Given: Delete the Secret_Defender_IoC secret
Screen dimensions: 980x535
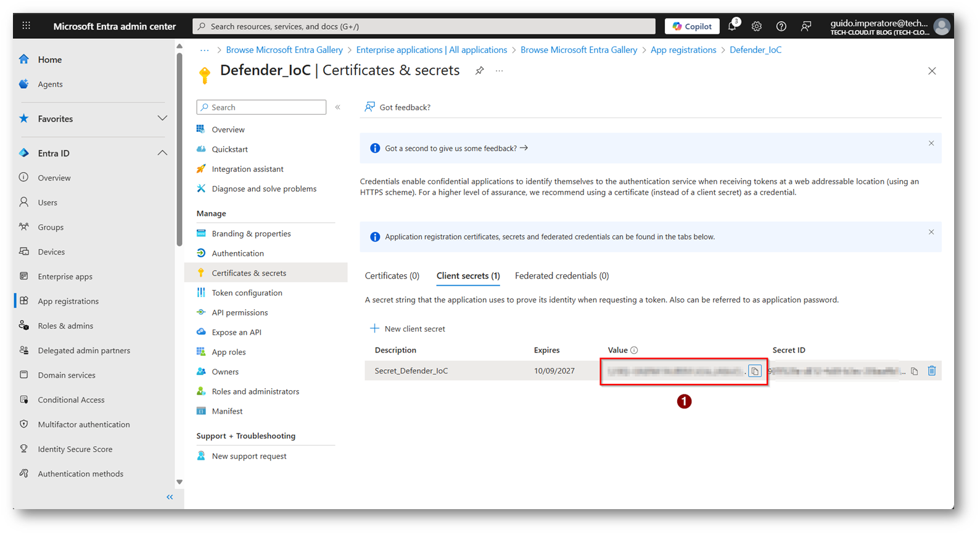Looking at the screenshot, I should click(x=932, y=370).
